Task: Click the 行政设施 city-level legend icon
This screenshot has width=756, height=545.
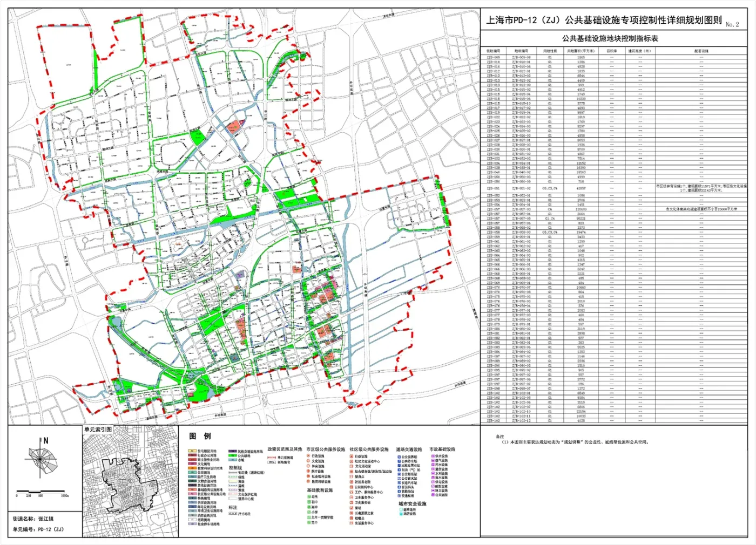Action: click(x=308, y=456)
